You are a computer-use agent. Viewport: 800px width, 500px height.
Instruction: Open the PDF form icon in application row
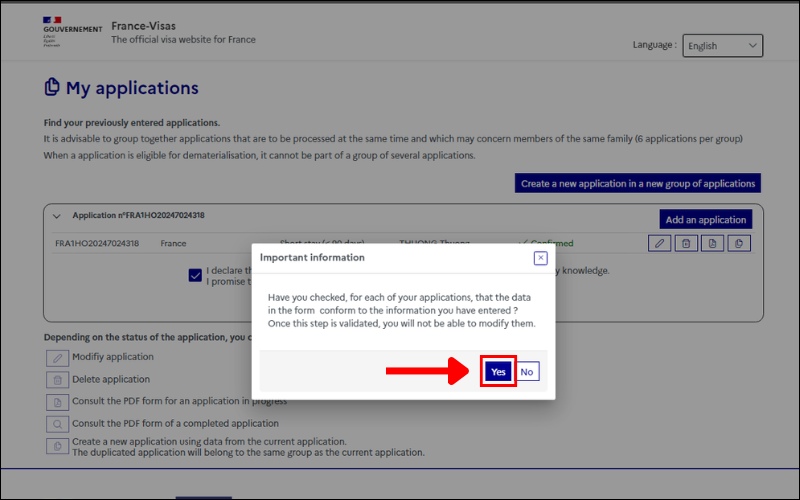[x=712, y=243]
